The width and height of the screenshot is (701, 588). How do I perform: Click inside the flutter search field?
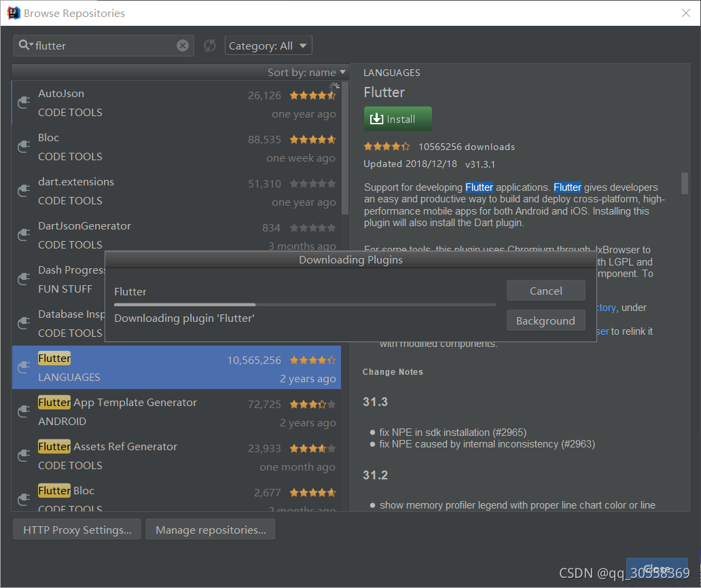[x=105, y=45]
